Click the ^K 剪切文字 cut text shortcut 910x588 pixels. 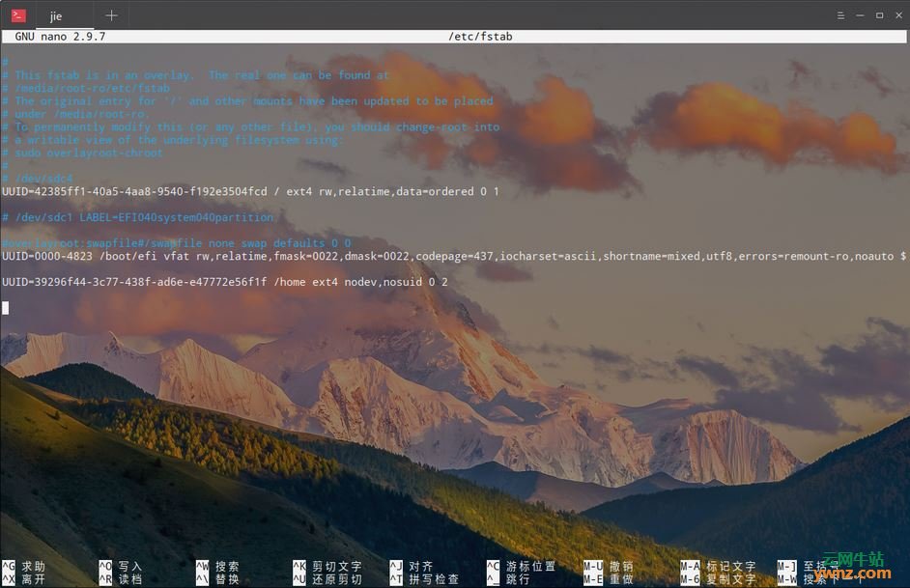(327, 567)
